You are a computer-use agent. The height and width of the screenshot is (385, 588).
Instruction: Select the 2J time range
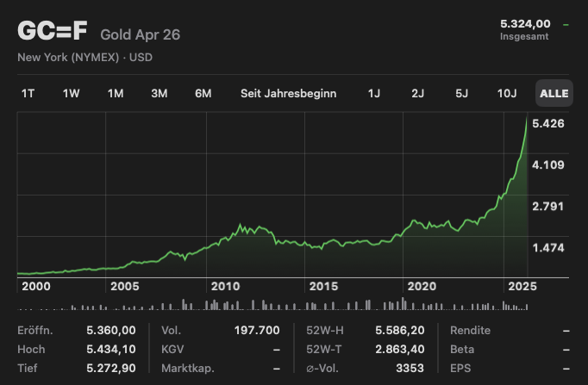coord(418,93)
